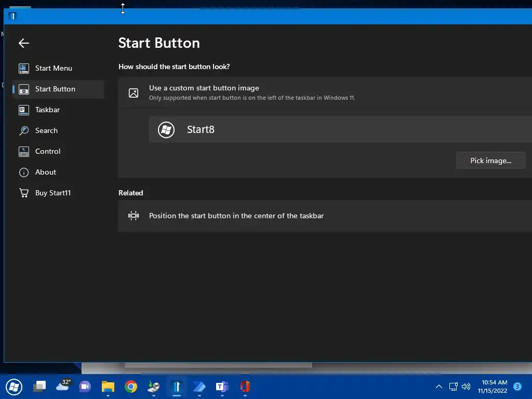532x399 pixels.
Task: Open Microsoft Office from the taskbar
Action: point(245,387)
